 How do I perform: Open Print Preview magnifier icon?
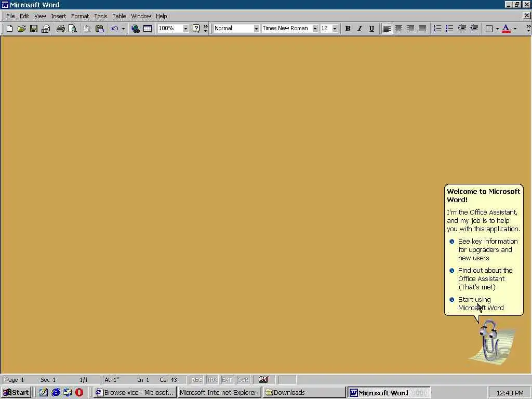point(73,29)
